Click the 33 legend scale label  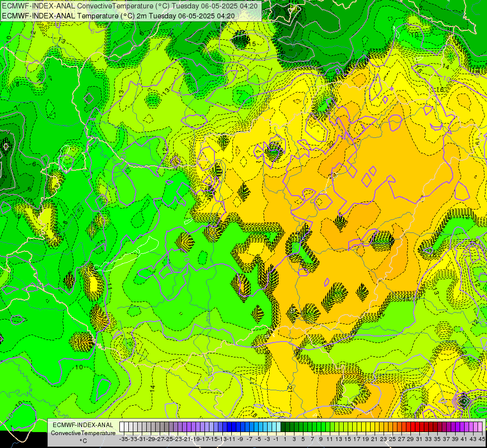click(x=428, y=440)
